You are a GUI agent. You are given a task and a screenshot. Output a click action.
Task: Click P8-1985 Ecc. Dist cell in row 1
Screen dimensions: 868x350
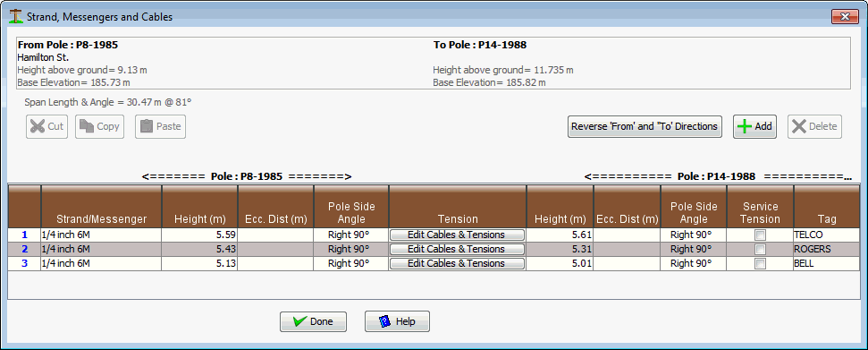275,235
